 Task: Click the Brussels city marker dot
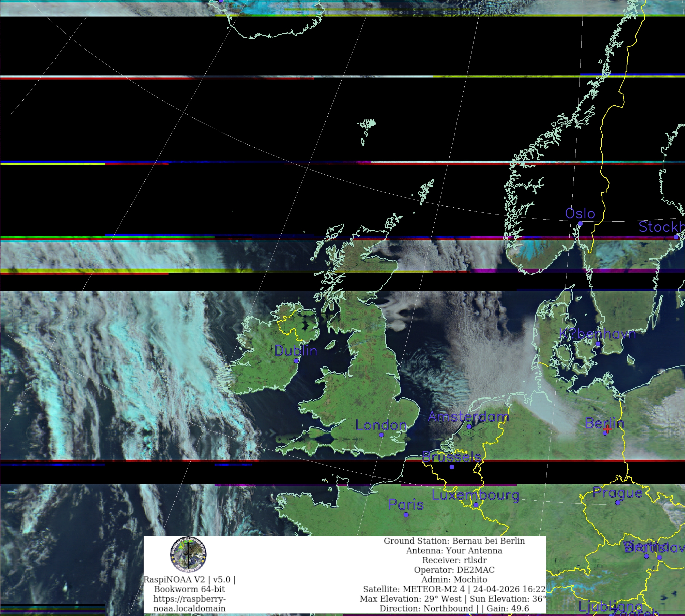452,467
